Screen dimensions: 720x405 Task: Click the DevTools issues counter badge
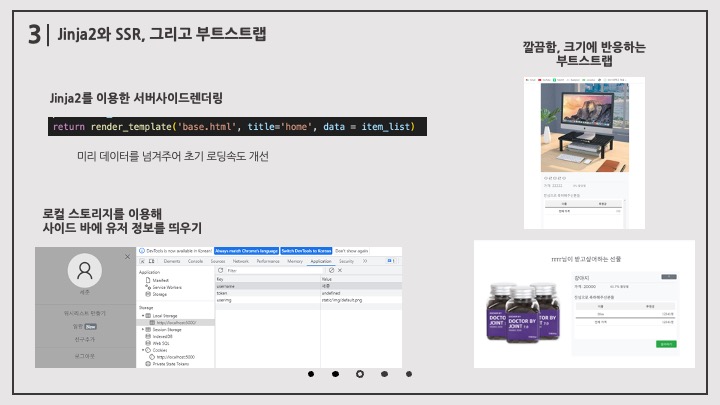(x=391, y=261)
